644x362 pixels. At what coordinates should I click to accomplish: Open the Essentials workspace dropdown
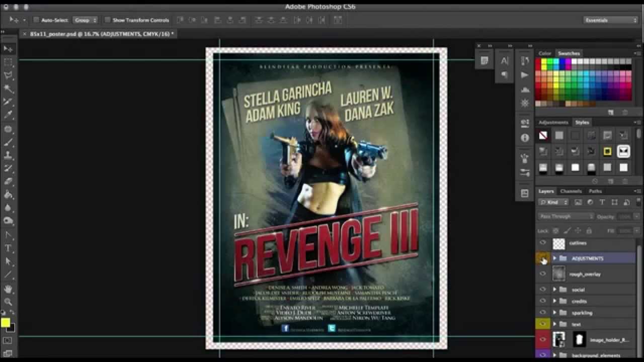(x=611, y=20)
